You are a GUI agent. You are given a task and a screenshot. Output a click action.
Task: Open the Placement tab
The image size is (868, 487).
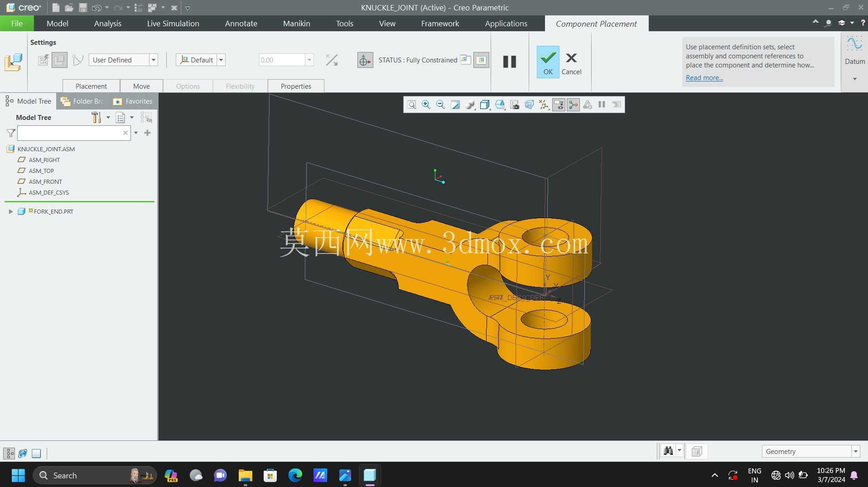point(91,86)
